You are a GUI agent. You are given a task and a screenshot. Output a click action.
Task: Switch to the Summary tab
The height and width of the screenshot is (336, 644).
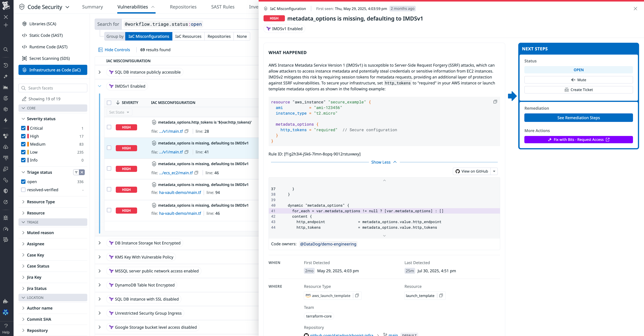click(92, 7)
